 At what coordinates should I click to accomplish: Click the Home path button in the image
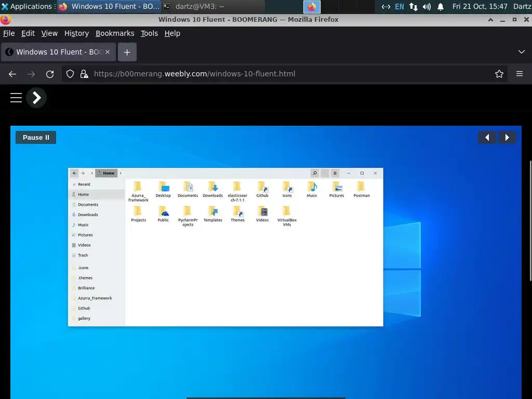click(x=106, y=173)
